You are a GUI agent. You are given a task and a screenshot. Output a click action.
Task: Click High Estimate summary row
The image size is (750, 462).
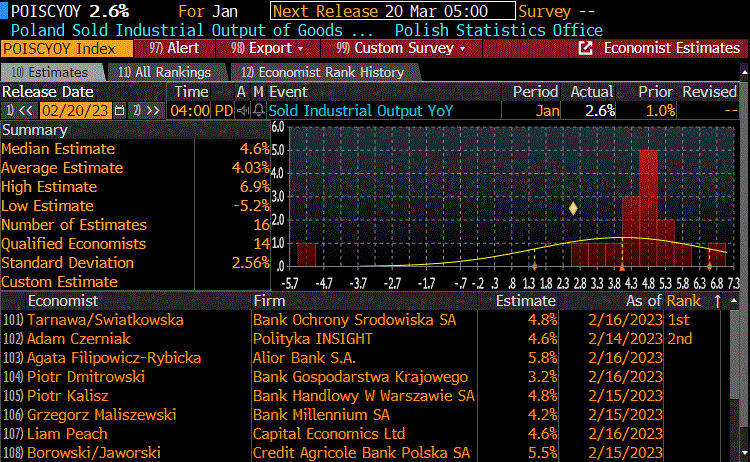pos(135,187)
